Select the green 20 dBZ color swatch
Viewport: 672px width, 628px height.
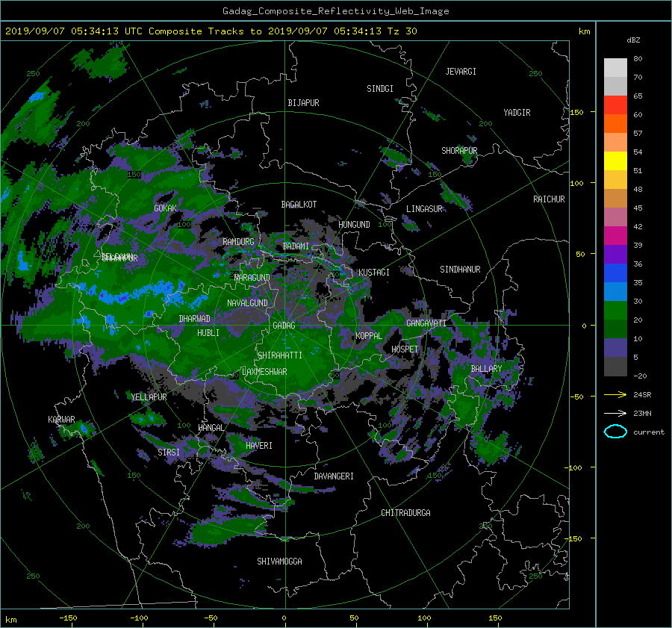tap(615, 310)
